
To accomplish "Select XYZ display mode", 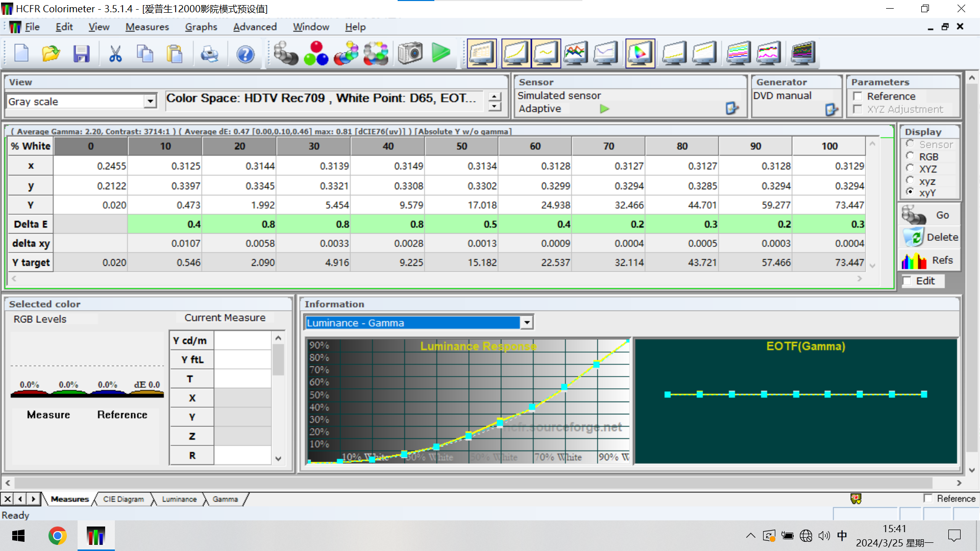I will tap(910, 168).
